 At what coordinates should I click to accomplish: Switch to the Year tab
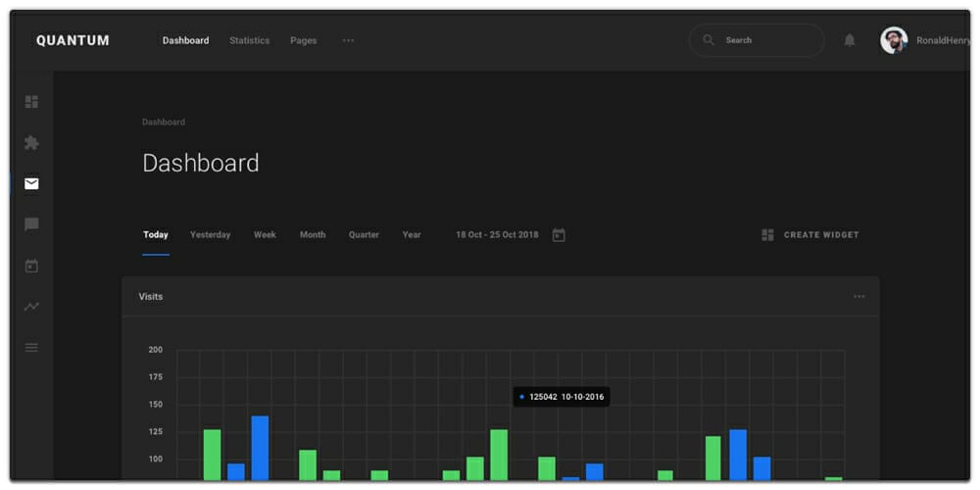[412, 235]
